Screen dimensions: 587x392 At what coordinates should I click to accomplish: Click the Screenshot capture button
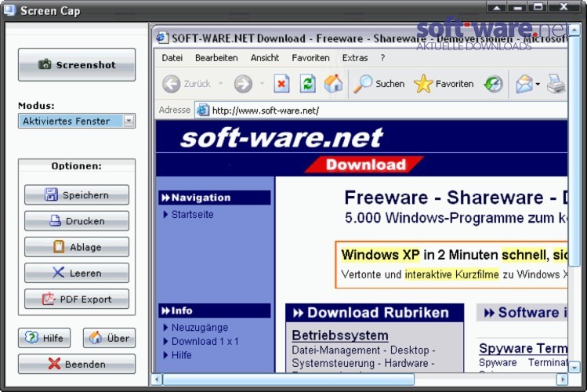[x=77, y=65]
